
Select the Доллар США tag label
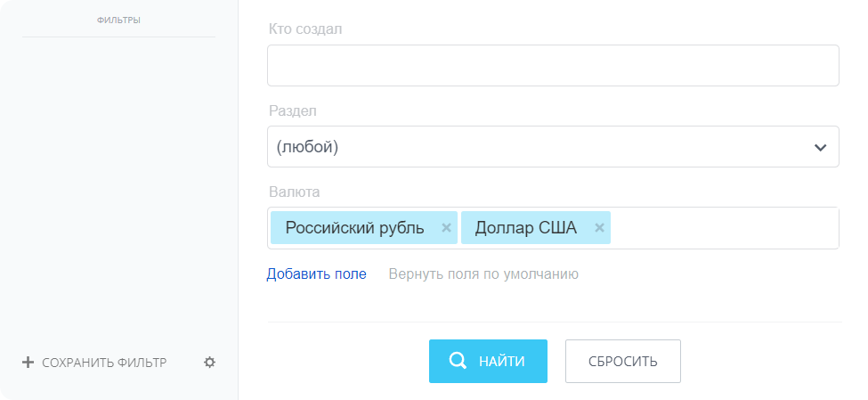(526, 228)
